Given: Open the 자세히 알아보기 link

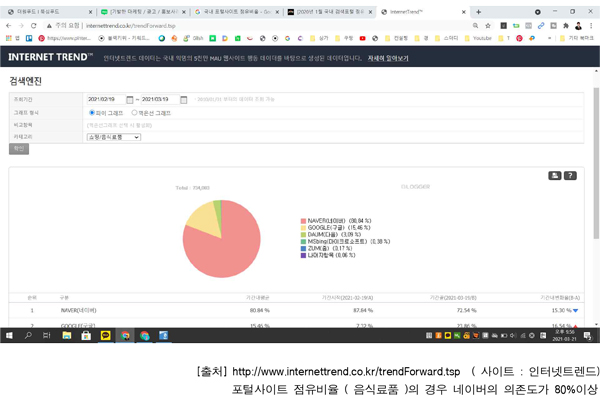Looking at the screenshot, I should click(x=388, y=58).
